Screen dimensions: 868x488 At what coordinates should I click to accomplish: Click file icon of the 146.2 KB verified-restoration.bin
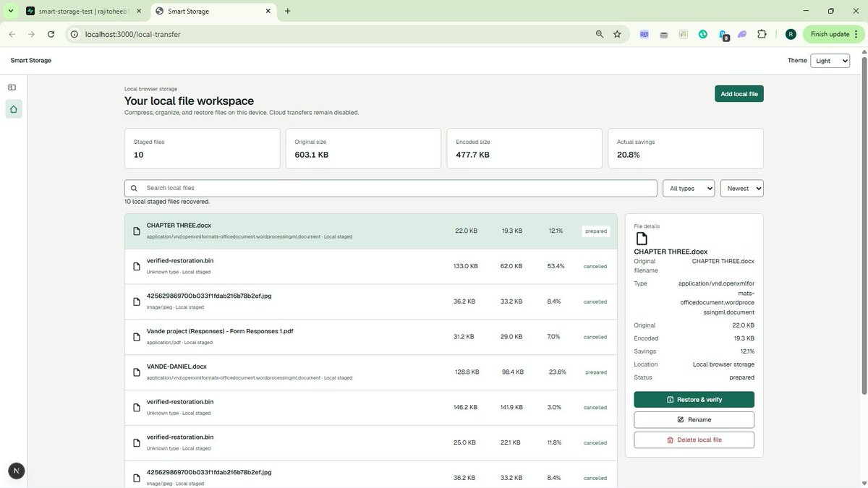136,407
